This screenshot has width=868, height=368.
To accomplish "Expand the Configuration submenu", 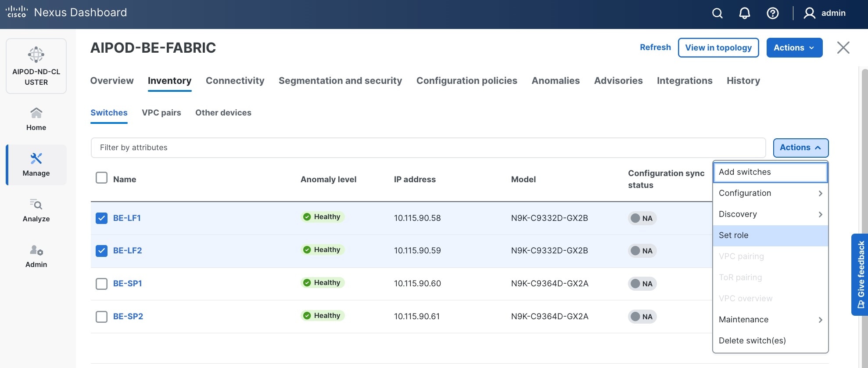I will click(770, 193).
